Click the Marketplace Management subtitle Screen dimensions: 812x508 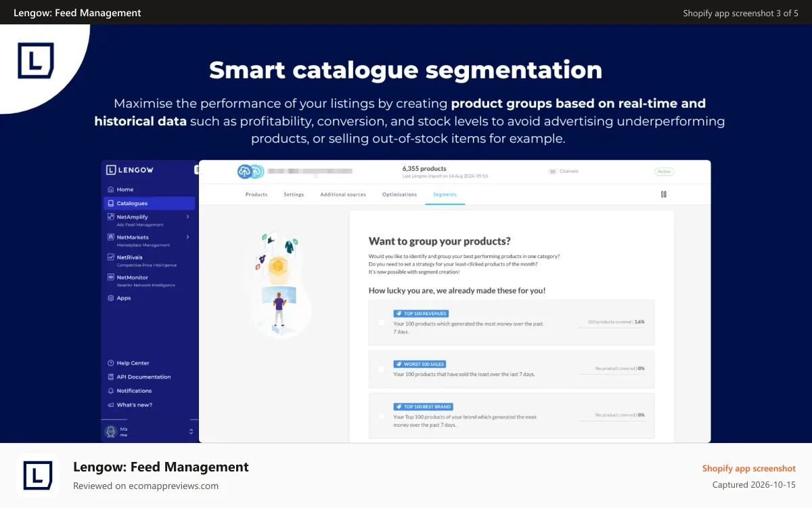[x=143, y=245]
